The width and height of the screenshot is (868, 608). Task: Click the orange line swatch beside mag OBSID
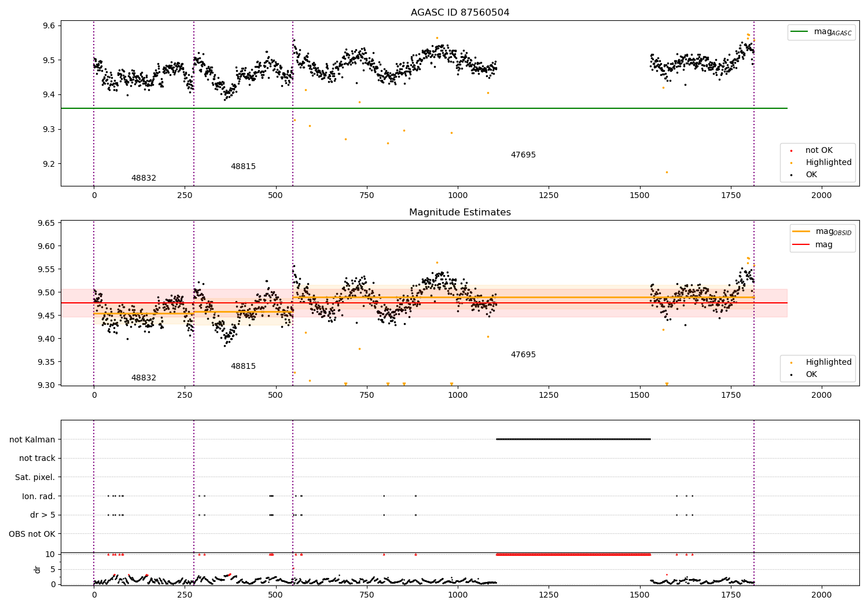801,232
